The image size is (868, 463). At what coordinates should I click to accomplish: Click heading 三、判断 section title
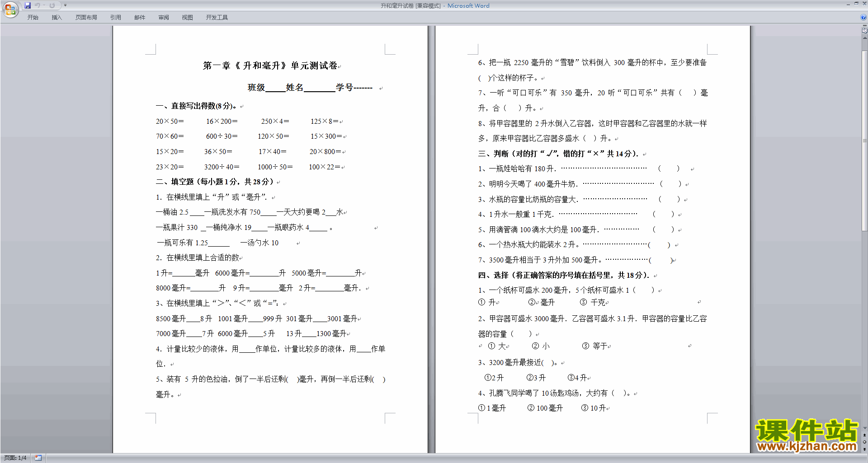[558, 154]
